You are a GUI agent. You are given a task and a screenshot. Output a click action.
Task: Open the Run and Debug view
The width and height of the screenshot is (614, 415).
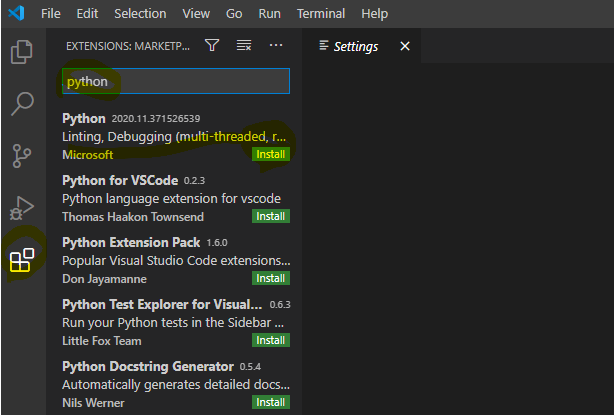pos(22,208)
